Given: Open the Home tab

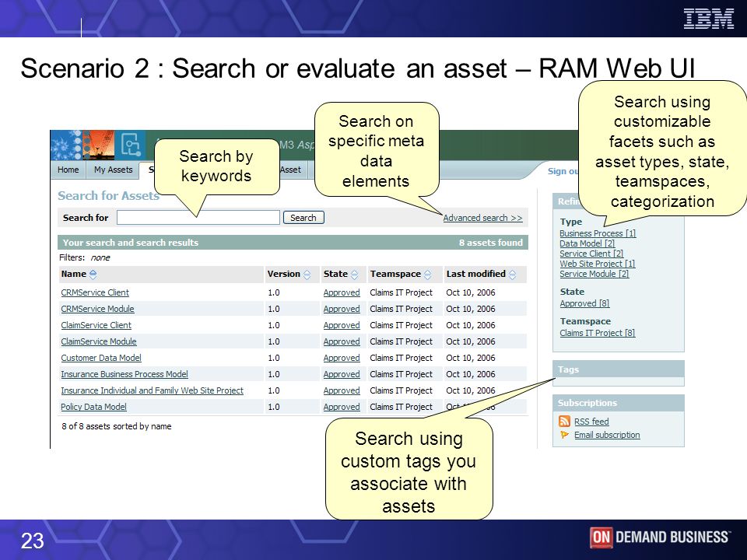Looking at the screenshot, I should coord(68,170).
